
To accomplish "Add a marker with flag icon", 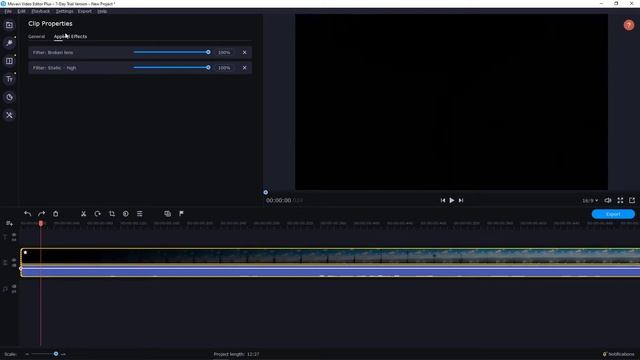I will pos(181,213).
